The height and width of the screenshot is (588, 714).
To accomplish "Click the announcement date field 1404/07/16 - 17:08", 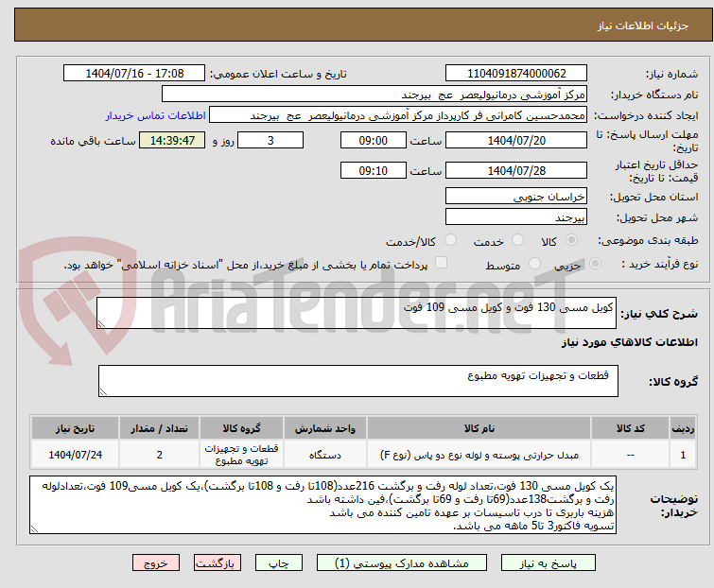I will [x=134, y=74].
